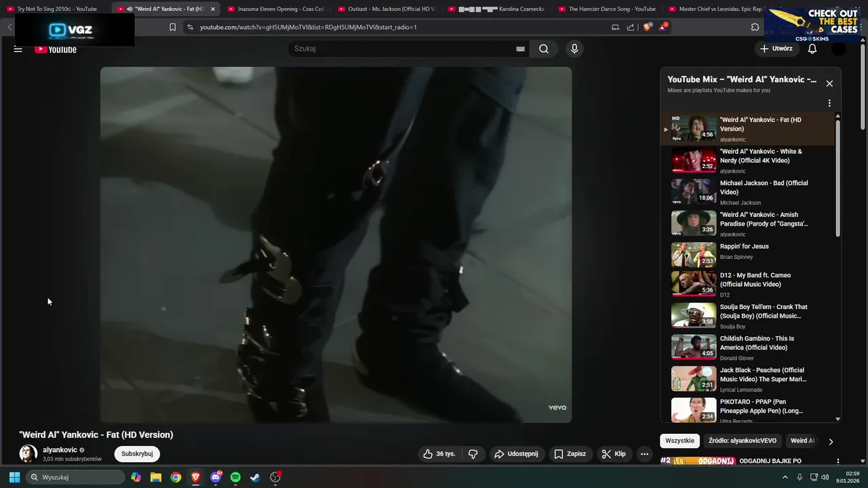Select Soulja Boy Crank That item

(747, 316)
